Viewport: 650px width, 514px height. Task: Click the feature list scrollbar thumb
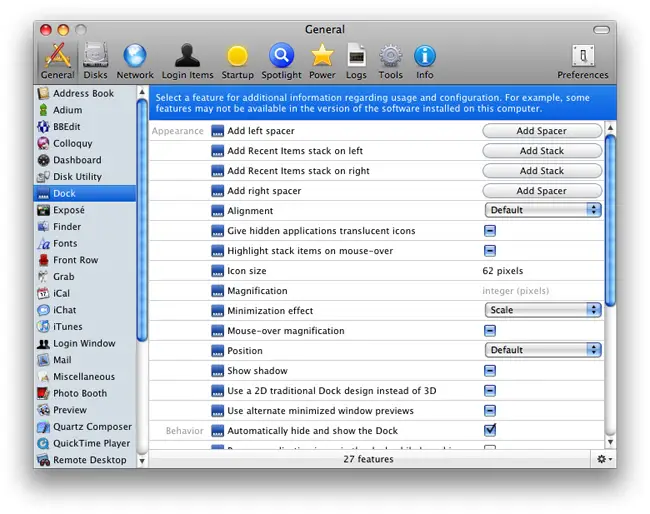[x=610, y=221]
